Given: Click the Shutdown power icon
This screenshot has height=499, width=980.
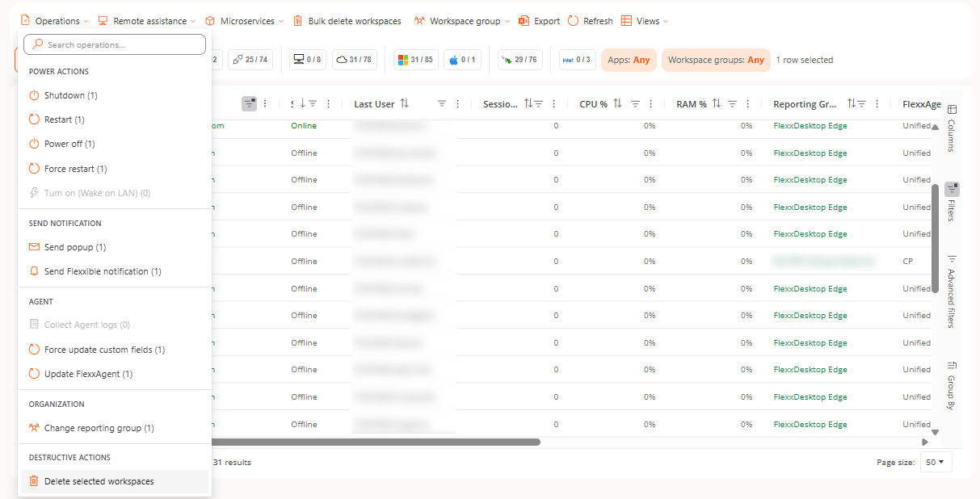Looking at the screenshot, I should (34, 95).
